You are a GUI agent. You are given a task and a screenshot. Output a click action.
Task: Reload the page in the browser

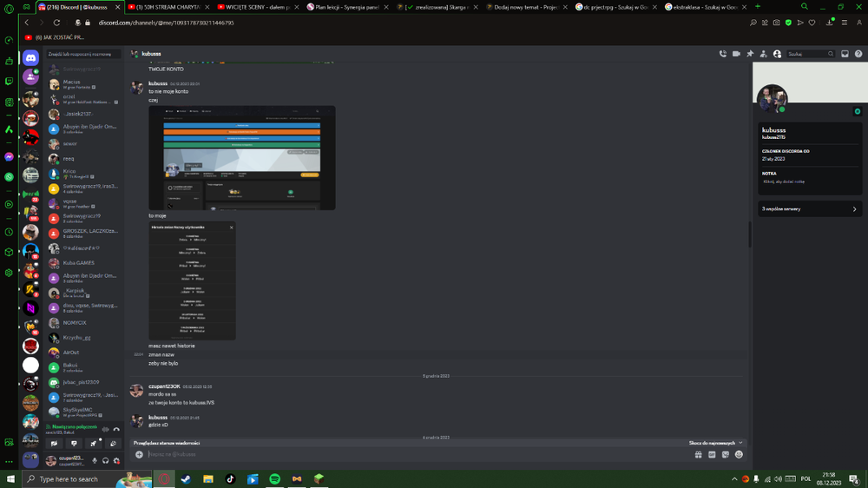(56, 23)
